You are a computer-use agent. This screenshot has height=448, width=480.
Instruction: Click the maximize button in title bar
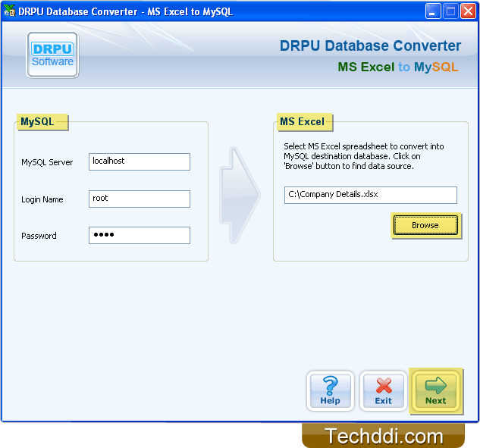(x=450, y=11)
